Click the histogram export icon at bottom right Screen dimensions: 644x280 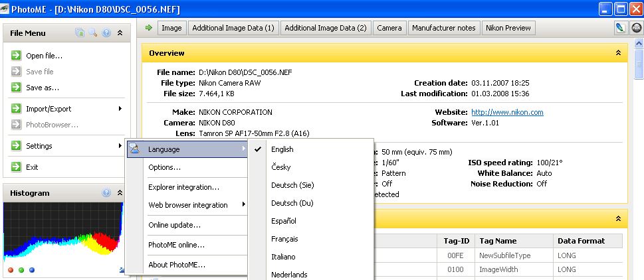point(122,270)
